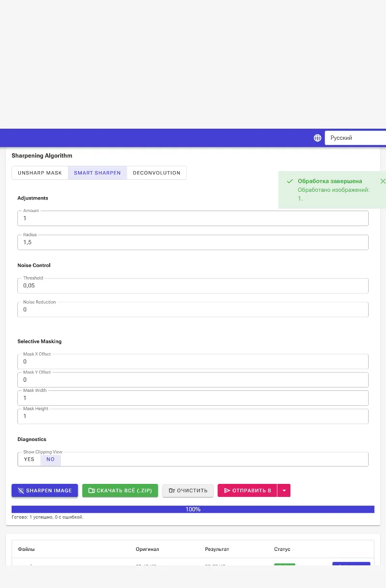Screen dimensions: 386x588
Task: Click the globe language icon
Action: (317, 138)
